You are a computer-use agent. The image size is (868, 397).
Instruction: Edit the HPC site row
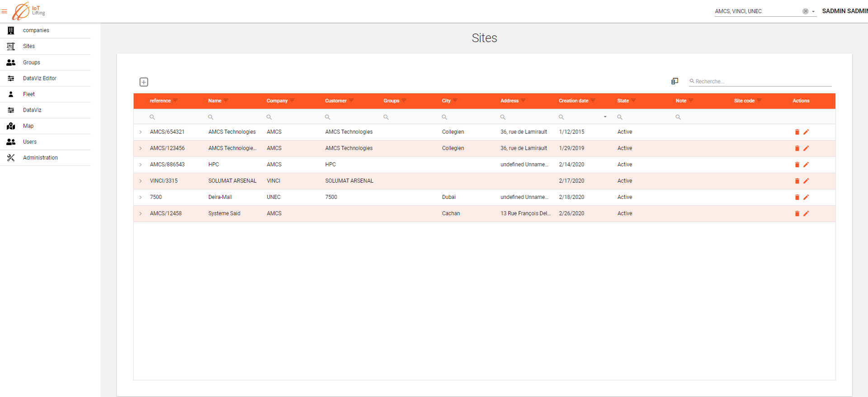pyautogui.click(x=806, y=165)
